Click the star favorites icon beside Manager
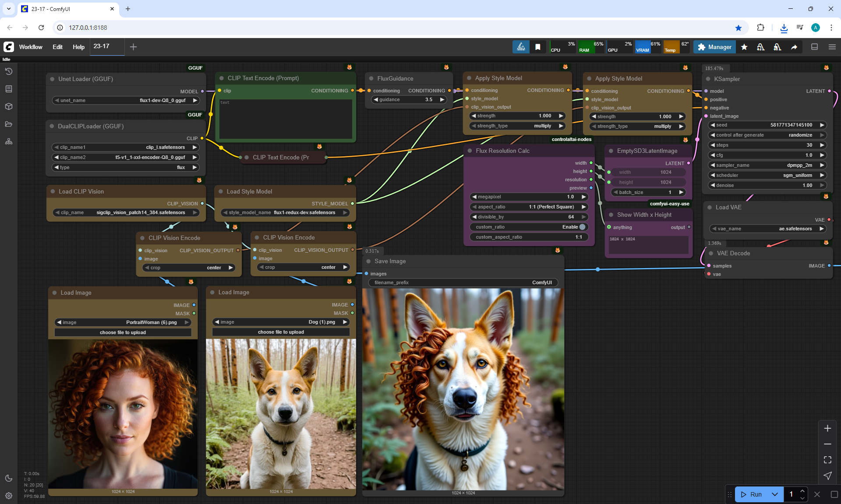841x504 pixels. 744,47
